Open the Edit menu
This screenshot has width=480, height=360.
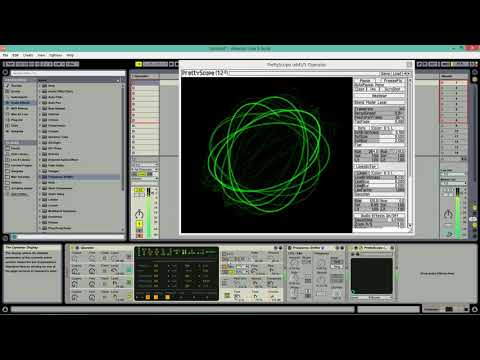coord(15,55)
